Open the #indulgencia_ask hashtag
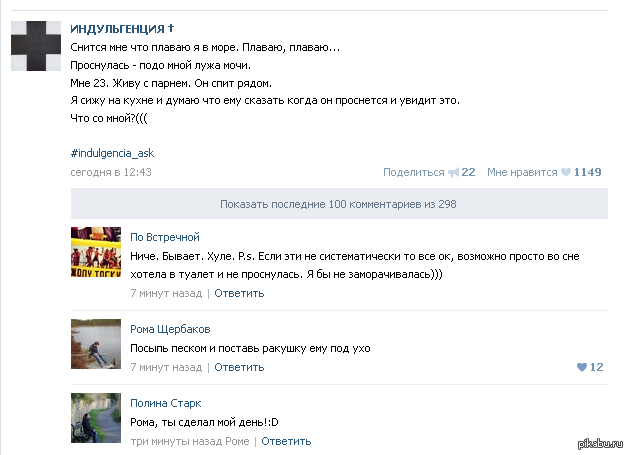Viewport: 628px width, 455px height. click(112, 153)
